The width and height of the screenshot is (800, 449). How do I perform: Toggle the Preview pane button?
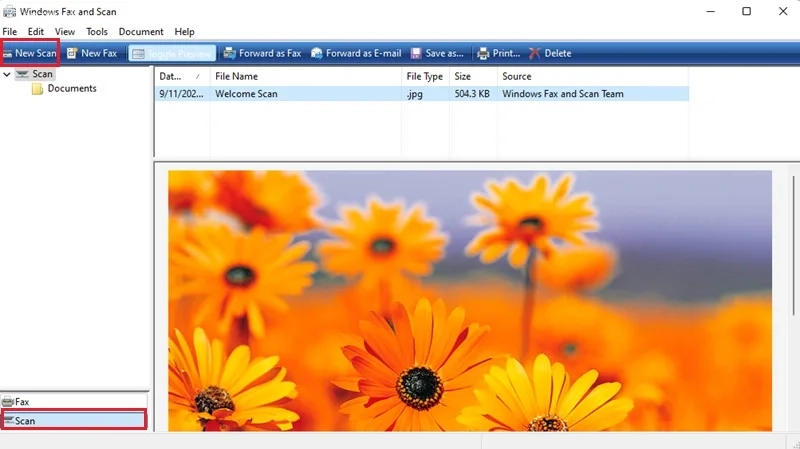click(172, 53)
